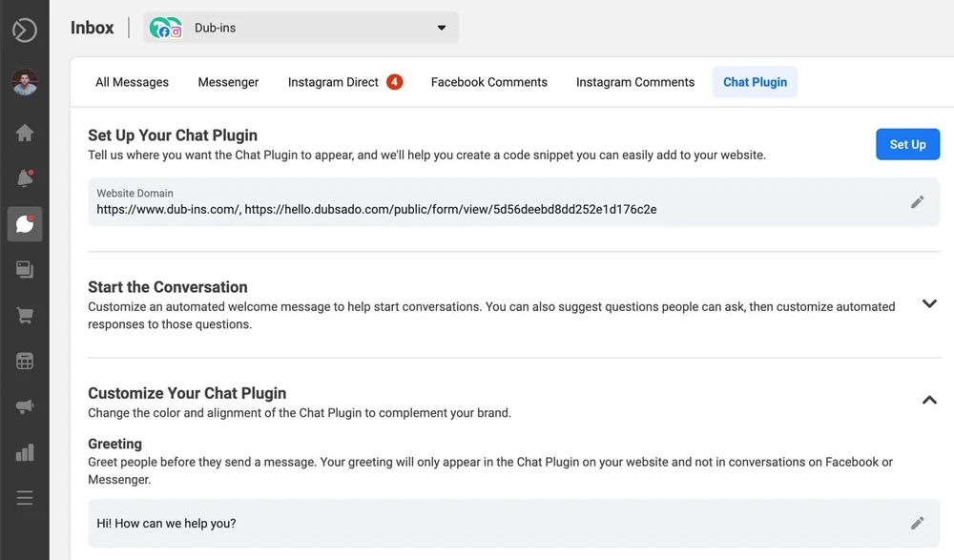
Task: Open the All Messages tab
Action: click(132, 82)
